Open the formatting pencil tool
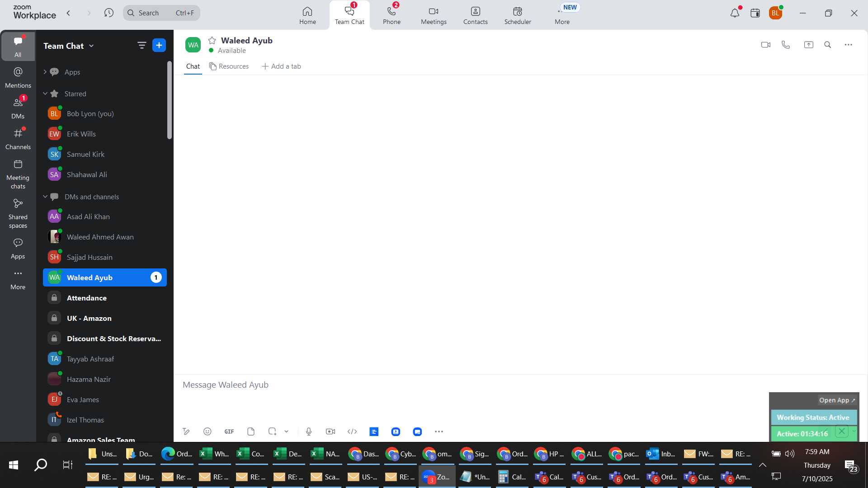This screenshot has height=488, width=868. [x=186, y=432]
